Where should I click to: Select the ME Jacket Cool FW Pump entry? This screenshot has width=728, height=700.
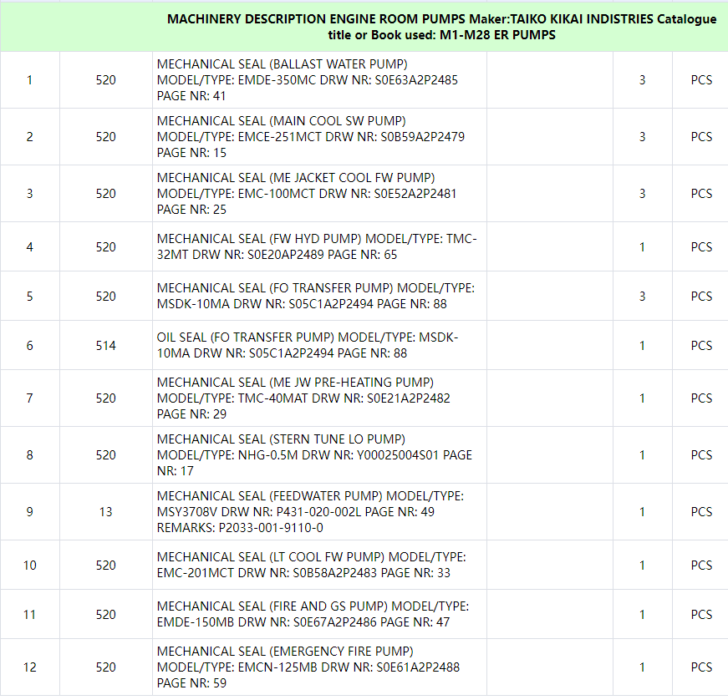[307, 194]
